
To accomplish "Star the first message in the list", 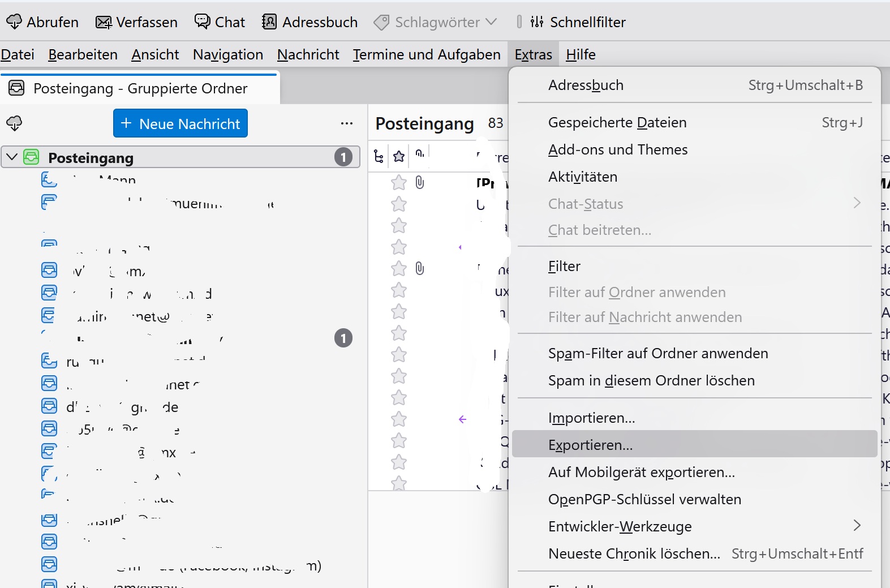I will [399, 182].
